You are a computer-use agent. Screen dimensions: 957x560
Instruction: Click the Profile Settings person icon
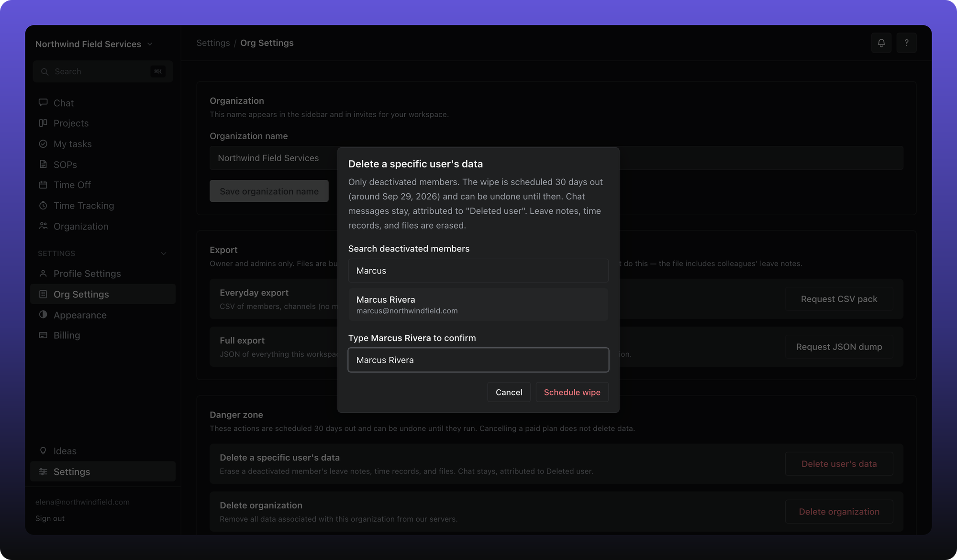click(x=43, y=273)
